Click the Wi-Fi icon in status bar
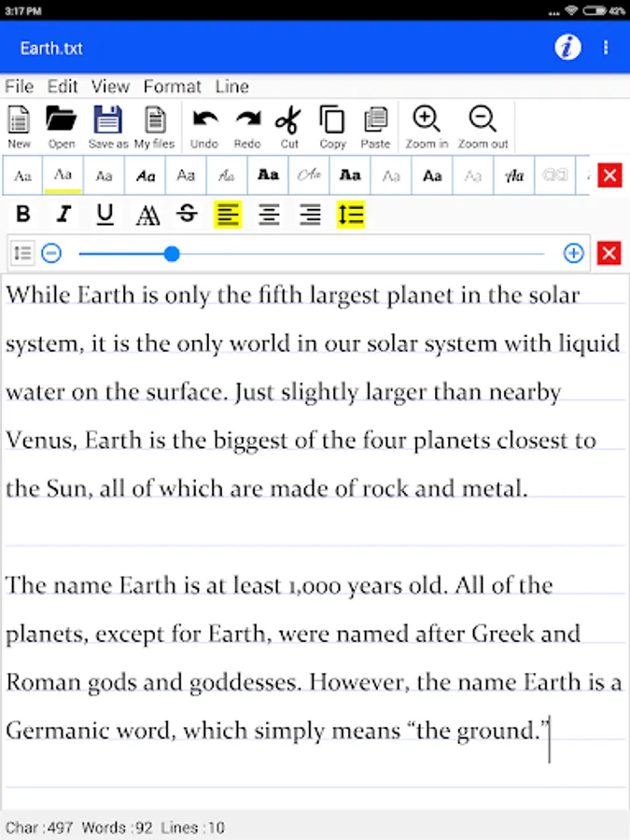The image size is (630, 840). coord(571,10)
